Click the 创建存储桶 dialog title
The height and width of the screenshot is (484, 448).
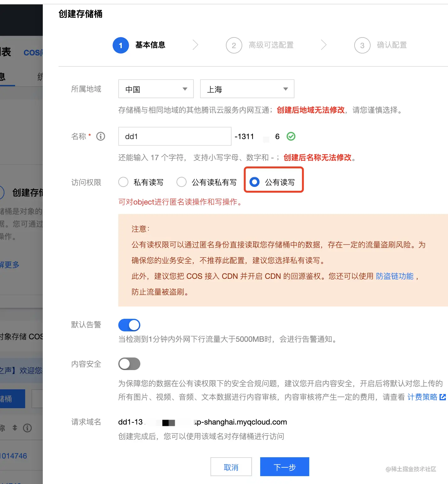[x=81, y=14]
